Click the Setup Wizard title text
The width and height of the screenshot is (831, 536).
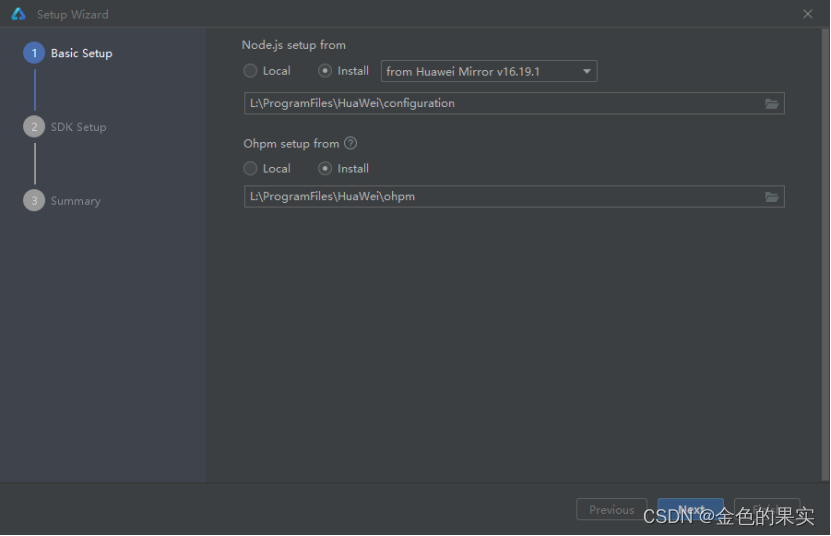click(73, 14)
